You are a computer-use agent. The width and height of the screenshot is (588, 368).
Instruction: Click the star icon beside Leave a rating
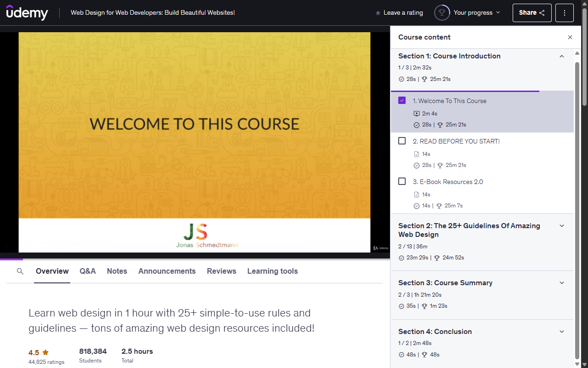(x=378, y=13)
